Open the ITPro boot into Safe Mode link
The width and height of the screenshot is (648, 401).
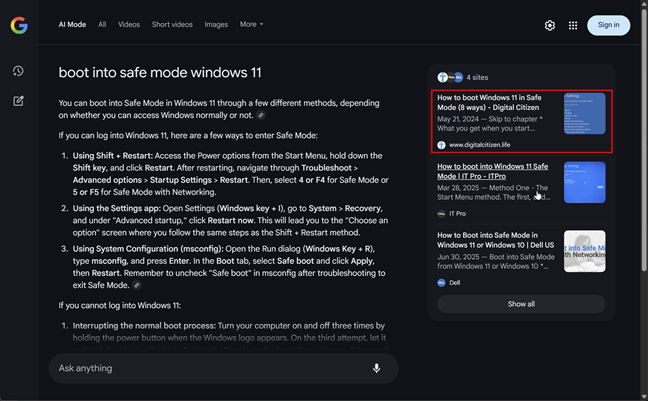pyautogui.click(x=492, y=171)
